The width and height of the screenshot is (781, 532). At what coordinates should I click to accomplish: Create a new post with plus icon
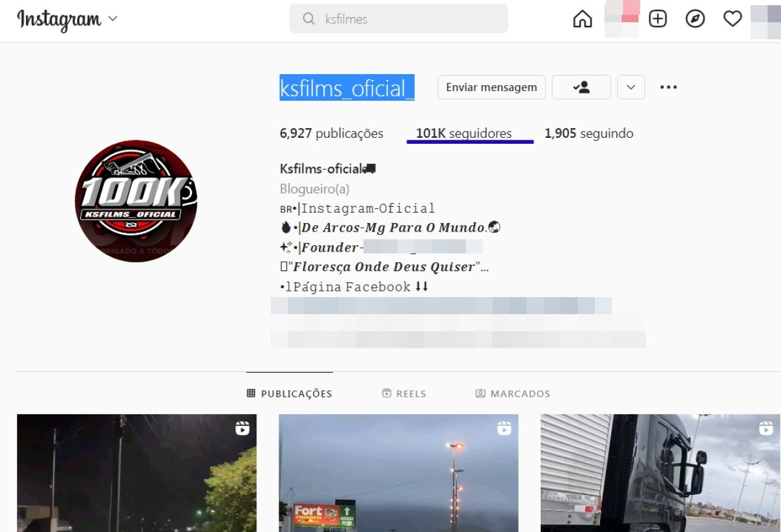[x=658, y=20]
